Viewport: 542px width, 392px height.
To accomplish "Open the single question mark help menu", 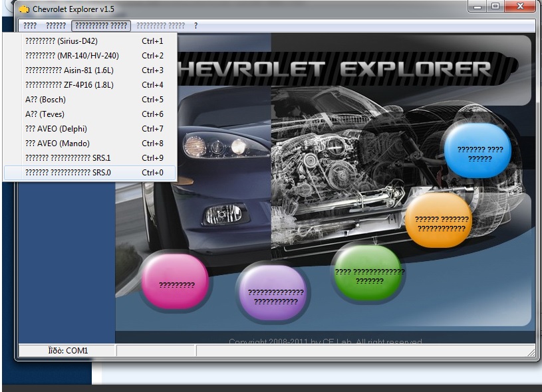I will [196, 25].
